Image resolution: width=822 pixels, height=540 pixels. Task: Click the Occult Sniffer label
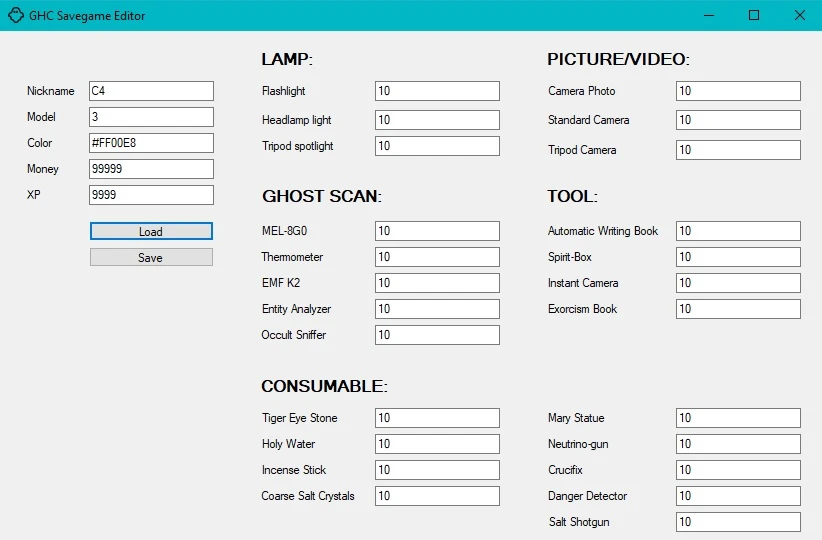click(x=294, y=335)
